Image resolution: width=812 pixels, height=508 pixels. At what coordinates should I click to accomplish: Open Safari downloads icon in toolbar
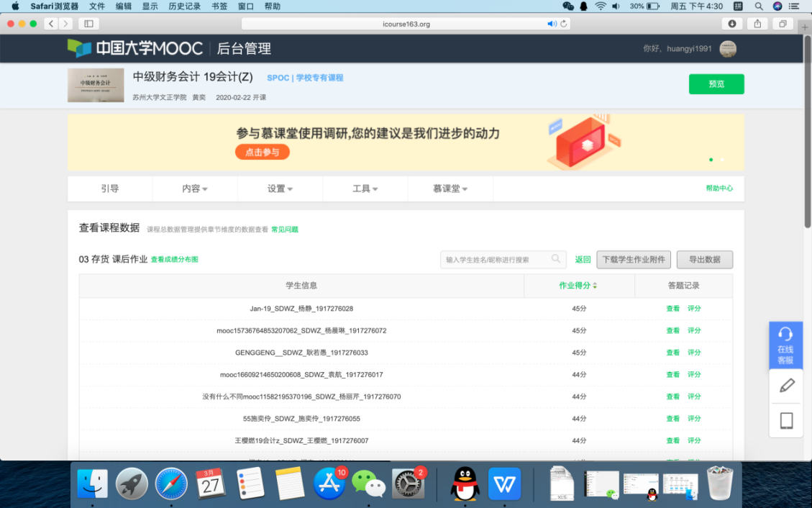[x=732, y=24]
